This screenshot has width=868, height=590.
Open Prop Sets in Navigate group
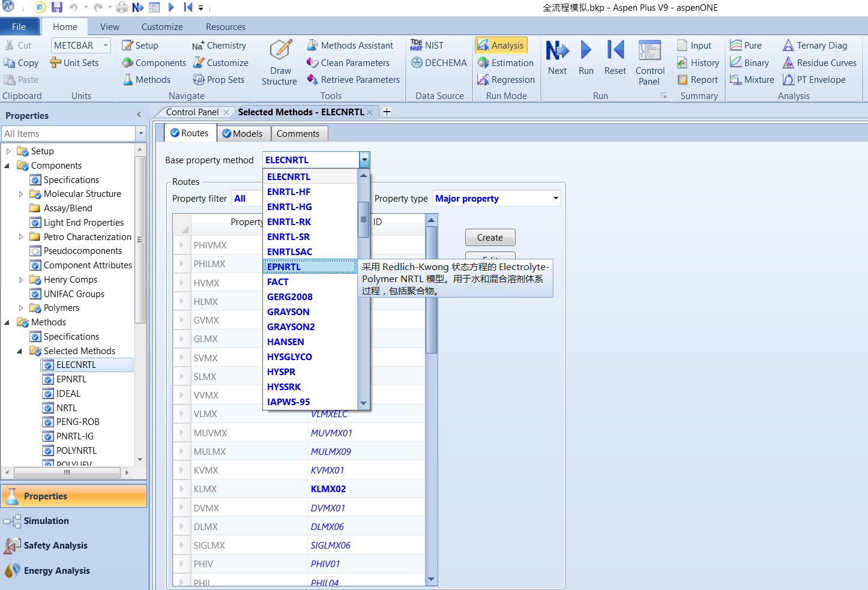(x=219, y=79)
